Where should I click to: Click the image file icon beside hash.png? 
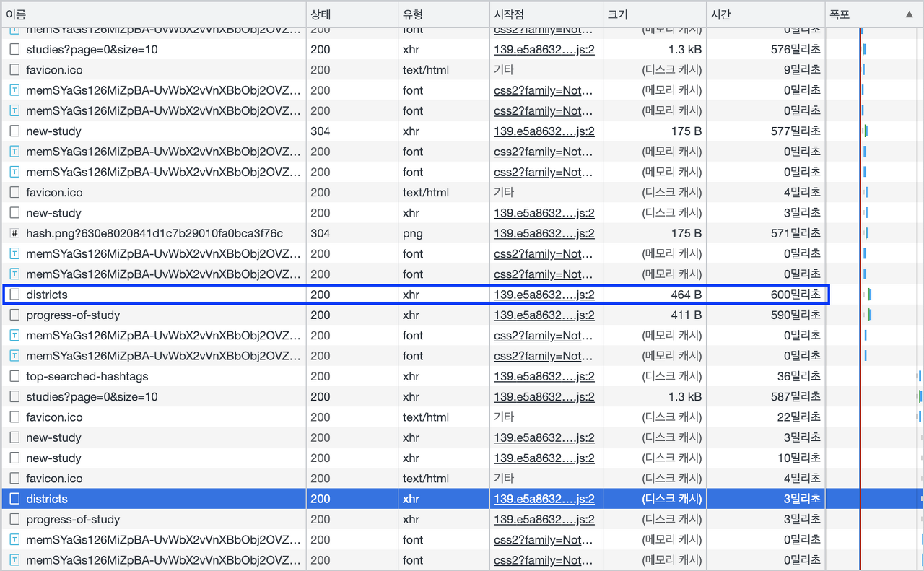pyautogui.click(x=14, y=234)
